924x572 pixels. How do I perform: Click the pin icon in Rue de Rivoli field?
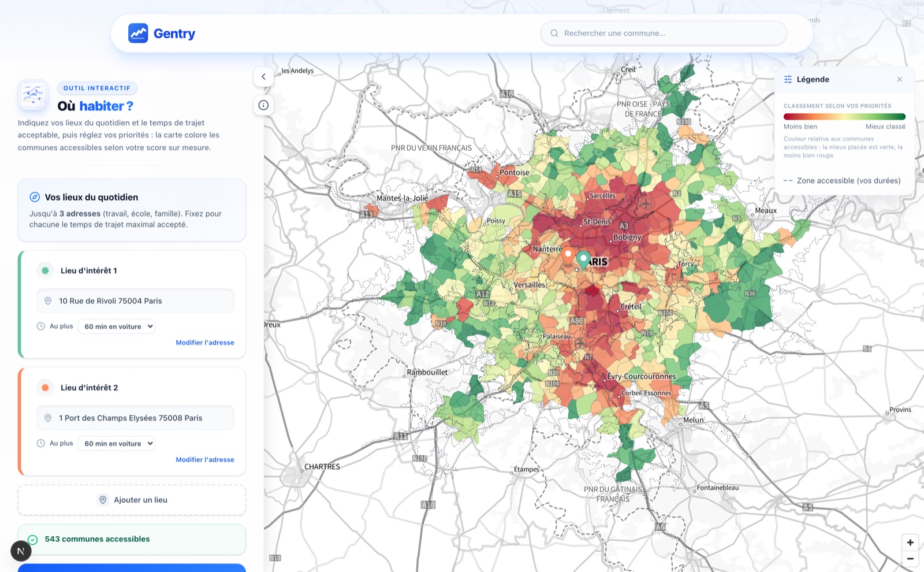tap(48, 301)
